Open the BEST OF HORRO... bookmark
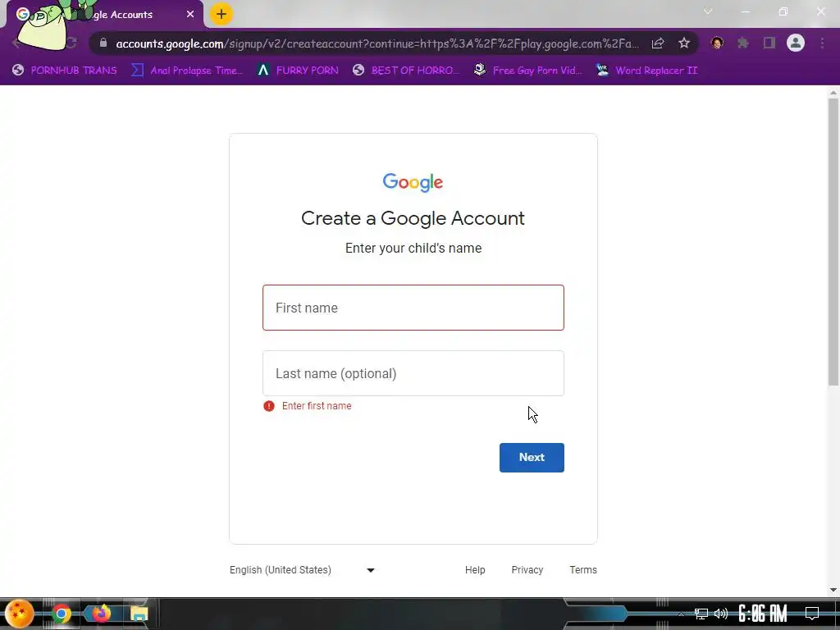This screenshot has width=840, height=630. pos(406,71)
